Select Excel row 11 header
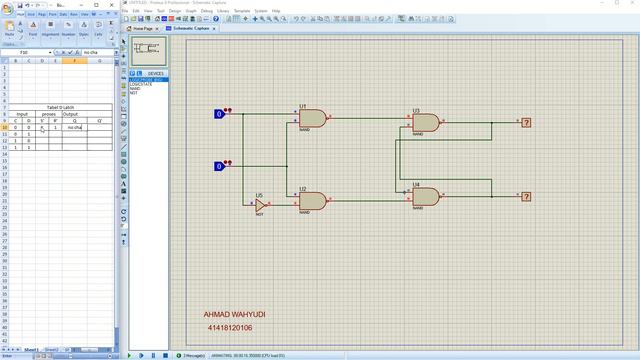The image size is (640, 360). tap(4, 134)
